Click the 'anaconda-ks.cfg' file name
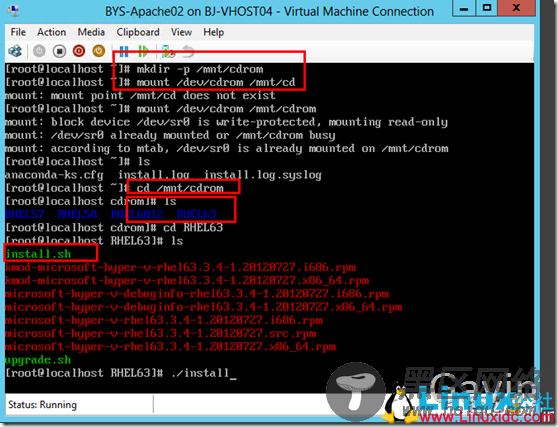This screenshot has height=427, width=558. [x=54, y=174]
